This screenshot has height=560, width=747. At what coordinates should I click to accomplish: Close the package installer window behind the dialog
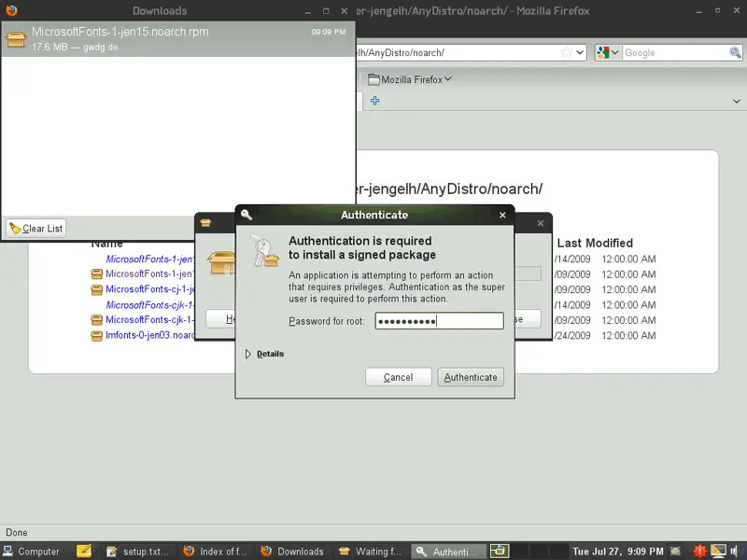point(541,223)
